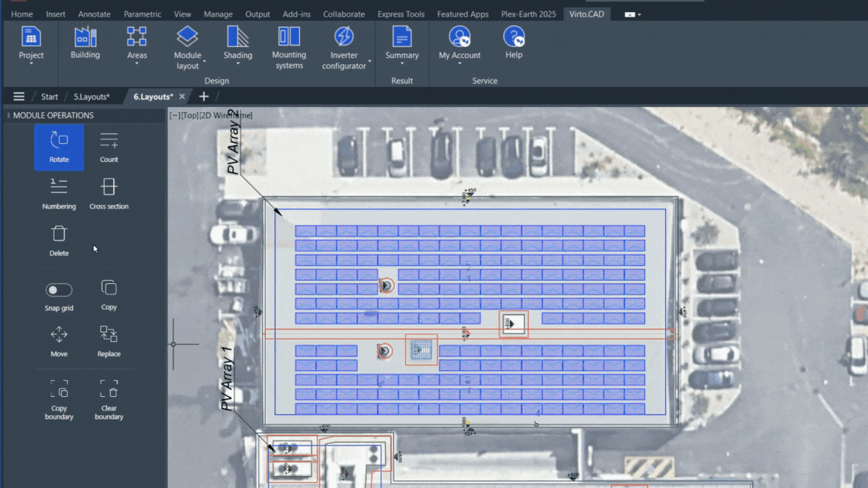Launch the Inverter configurator

(344, 47)
